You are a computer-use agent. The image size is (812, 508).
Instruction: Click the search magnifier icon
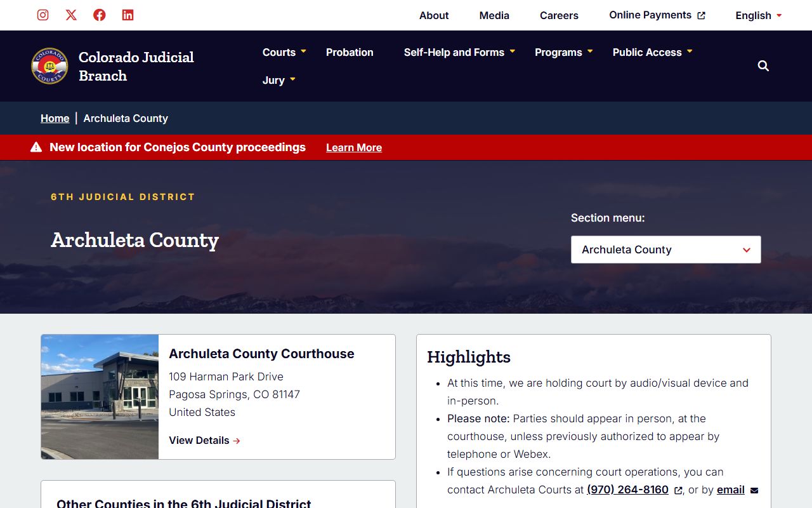(763, 66)
